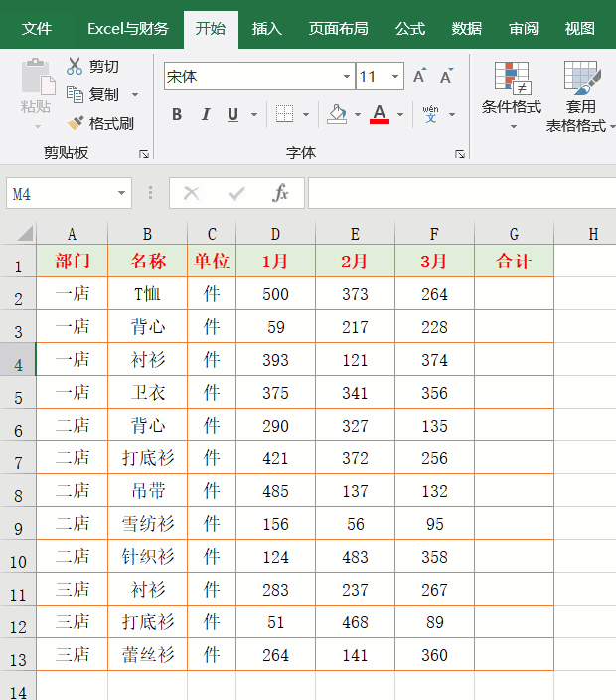Select cell with value 500
Viewport: 616px width, 700px height.
[x=275, y=293]
